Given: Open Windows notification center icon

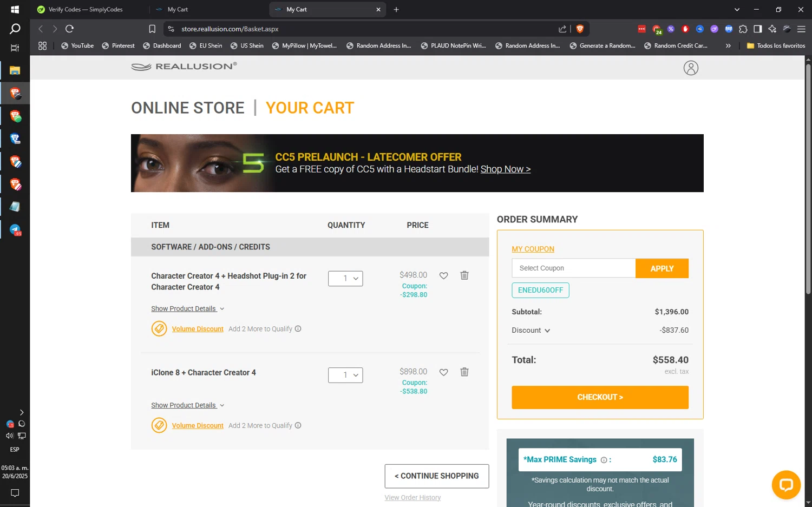Looking at the screenshot, I should pyautogui.click(x=15, y=493).
